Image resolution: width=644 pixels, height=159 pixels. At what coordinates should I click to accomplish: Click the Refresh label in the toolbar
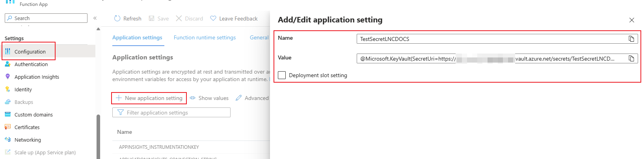tap(132, 18)
